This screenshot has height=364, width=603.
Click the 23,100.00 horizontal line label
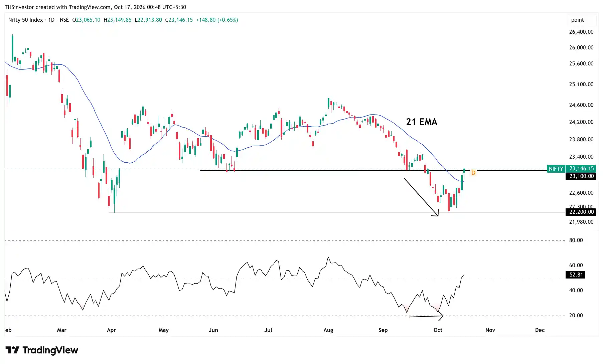tap(581, 176)
